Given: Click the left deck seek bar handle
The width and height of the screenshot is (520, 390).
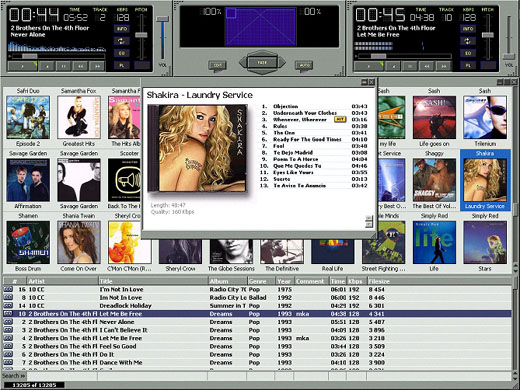Looking at the screenshot, I should (x=30, y=56).
